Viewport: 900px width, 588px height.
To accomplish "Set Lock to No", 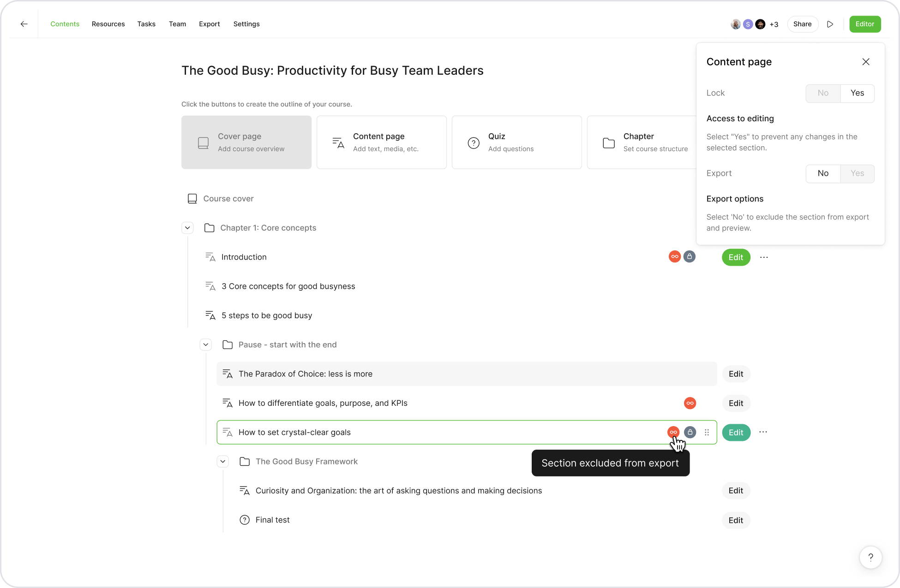I will pos(823,93).
